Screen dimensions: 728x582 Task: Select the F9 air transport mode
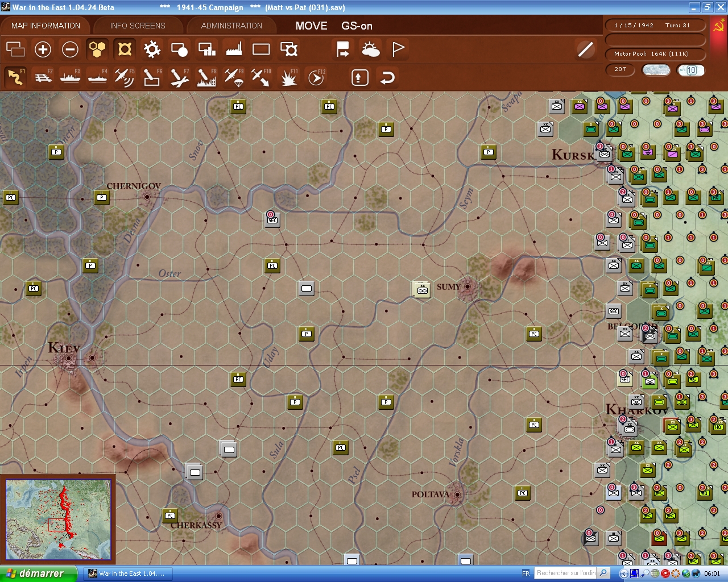pos(234,77)
